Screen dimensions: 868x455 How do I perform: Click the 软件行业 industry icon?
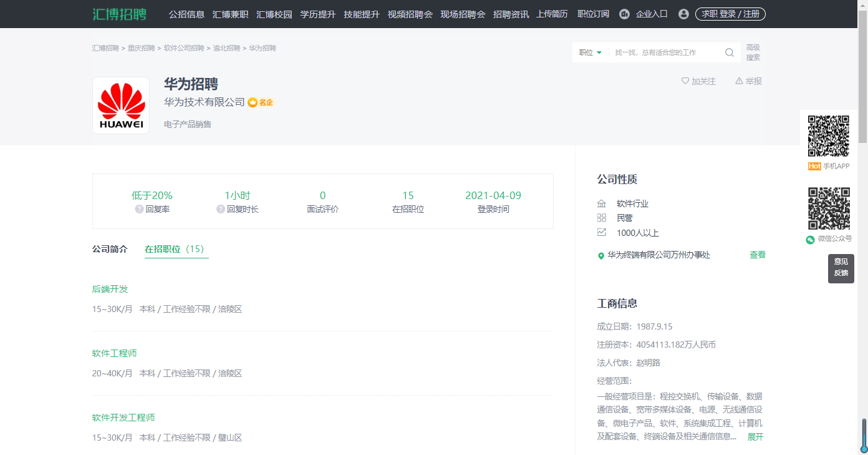(x=602, y=203)
